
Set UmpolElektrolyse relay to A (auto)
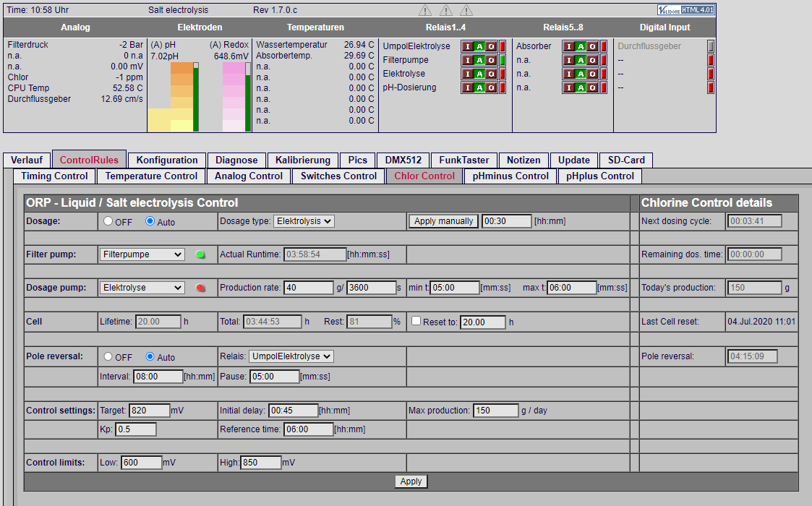click(479, 46)
